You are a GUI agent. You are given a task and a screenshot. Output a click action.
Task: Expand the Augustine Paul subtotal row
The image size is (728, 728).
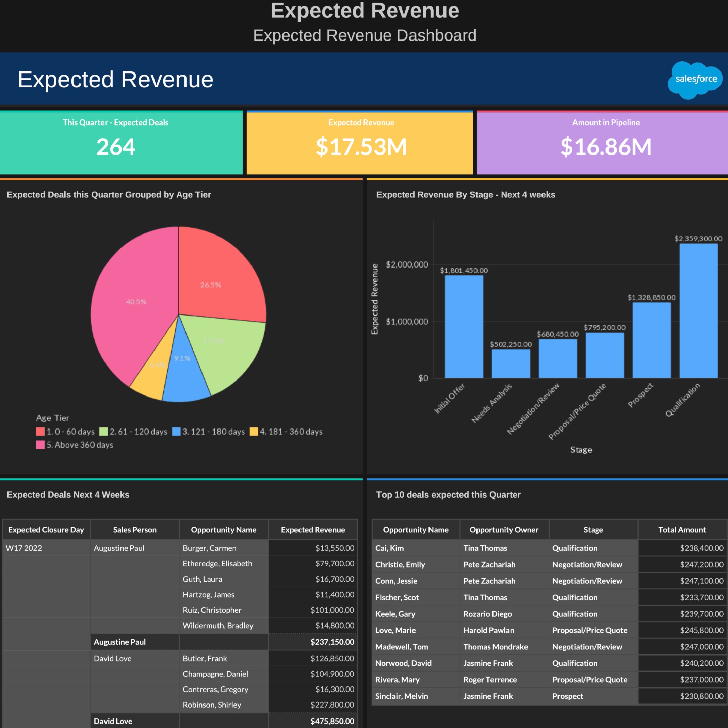click(119, 642)
